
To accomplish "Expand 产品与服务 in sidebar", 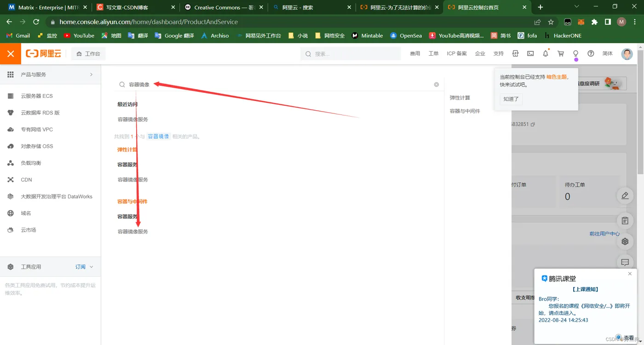I will point(51,74).
